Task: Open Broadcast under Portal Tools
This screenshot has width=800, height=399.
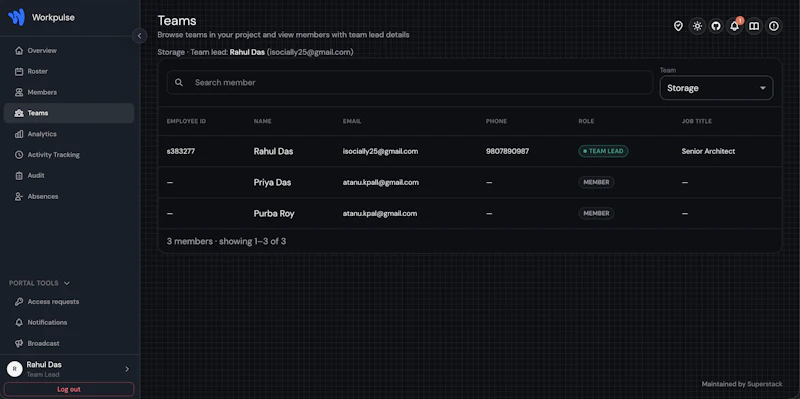Action: point(69,343)
